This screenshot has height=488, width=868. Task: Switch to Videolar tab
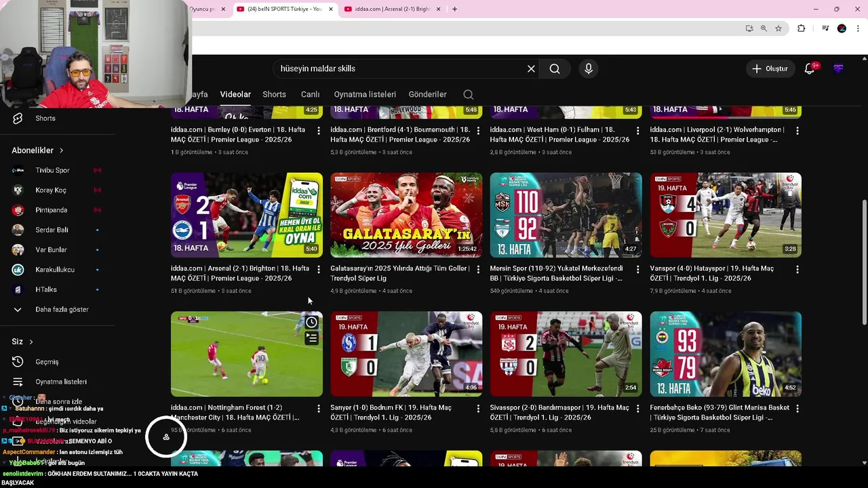(235, 94)
